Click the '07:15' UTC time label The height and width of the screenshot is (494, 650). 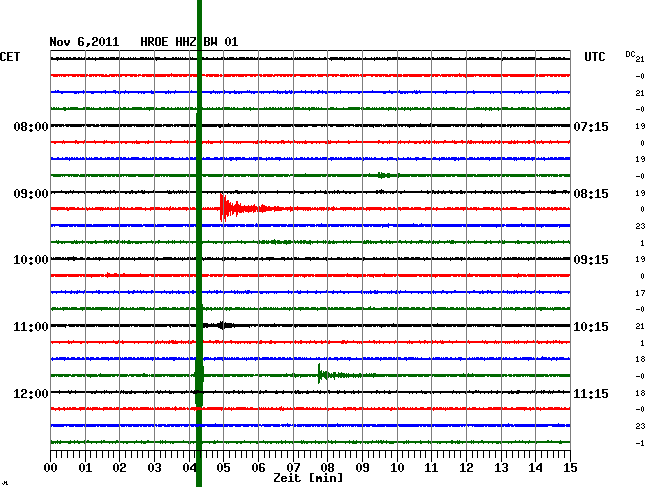(591, 126)
